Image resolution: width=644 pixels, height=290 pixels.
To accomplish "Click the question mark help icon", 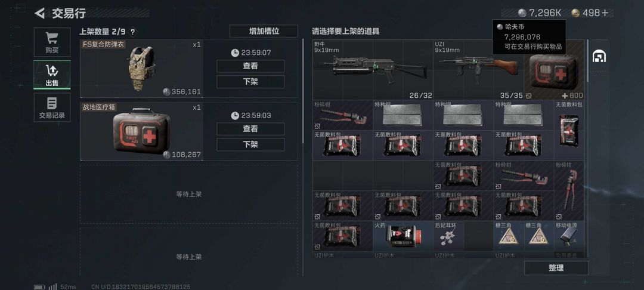I will (x=132, y=32).
